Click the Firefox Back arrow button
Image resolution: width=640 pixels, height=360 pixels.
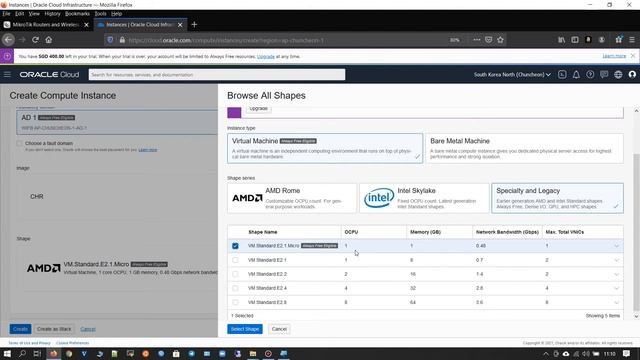pyautogui.click(x=8, y=40)
